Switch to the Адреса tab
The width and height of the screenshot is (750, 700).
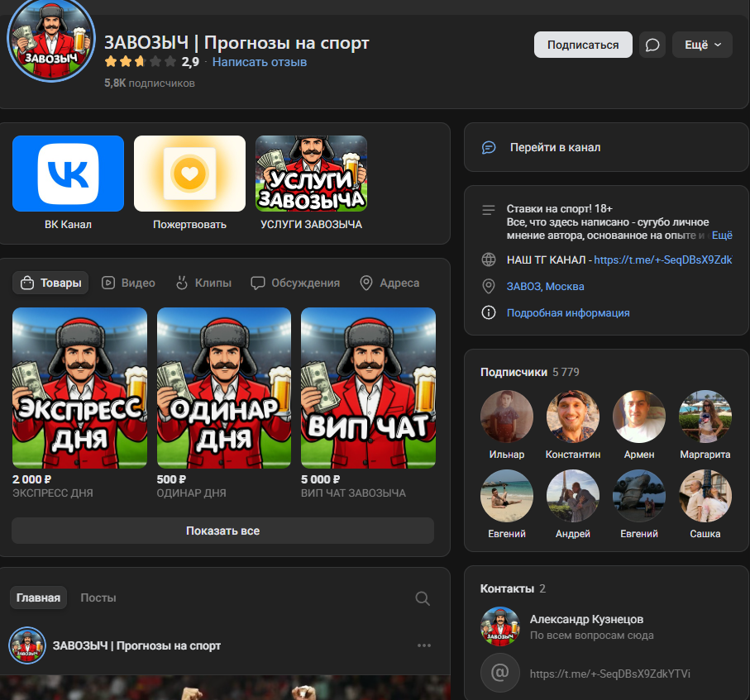(389, 283)
